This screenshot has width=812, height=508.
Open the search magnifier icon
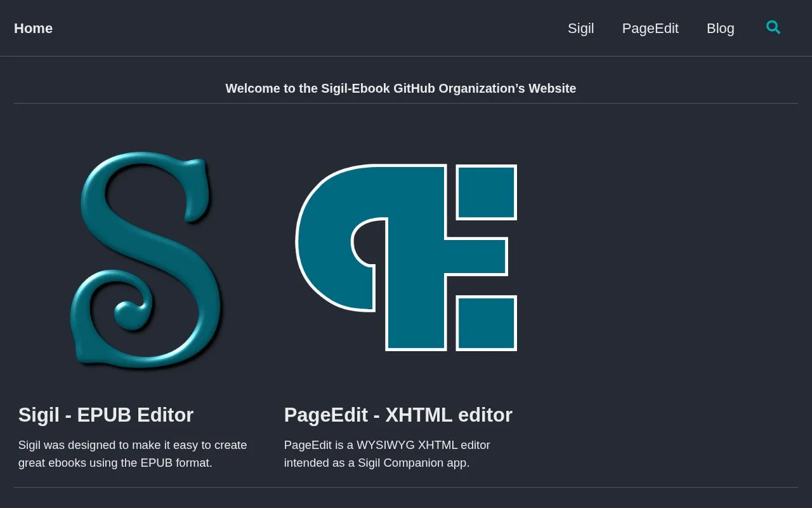(773, 27)
